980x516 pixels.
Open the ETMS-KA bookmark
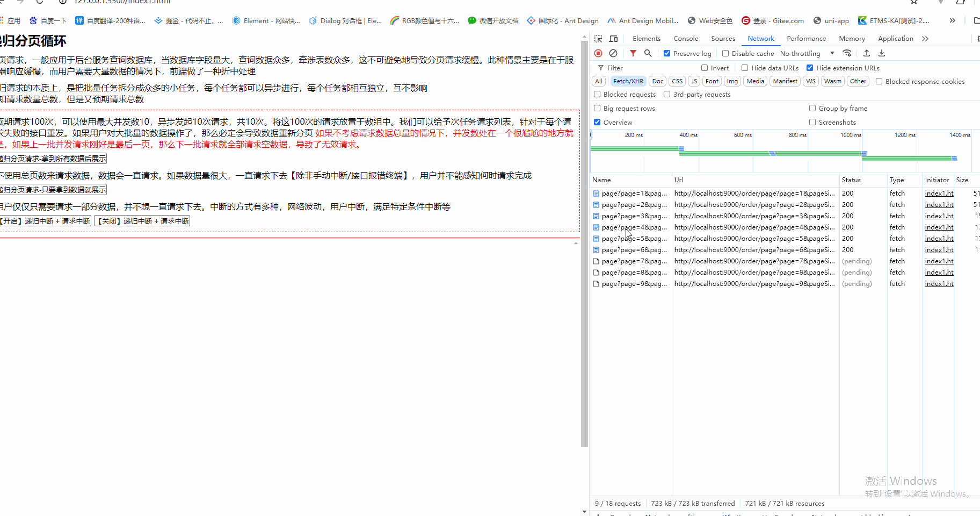894,21
